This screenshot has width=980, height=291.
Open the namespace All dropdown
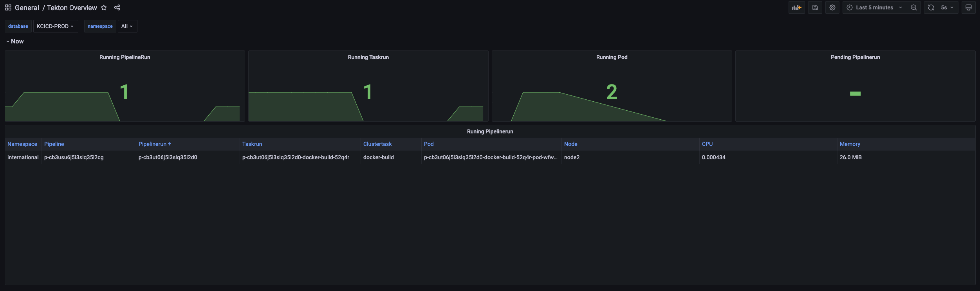(127, 26)
